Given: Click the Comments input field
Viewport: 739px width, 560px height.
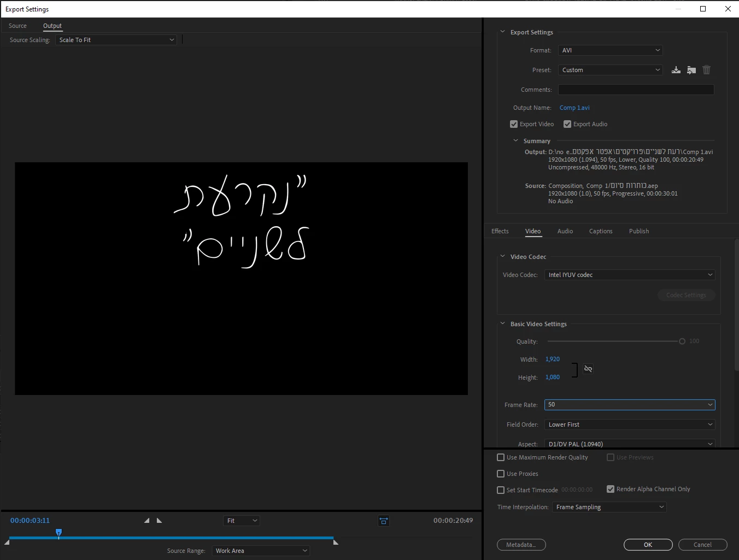Looking at the screenshot, I should click(636, 90).
